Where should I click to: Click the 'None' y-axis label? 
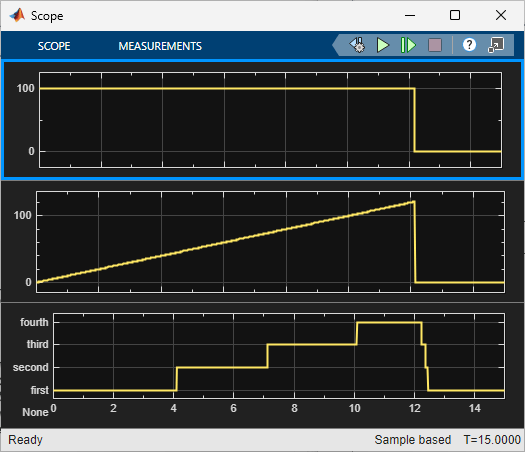coord(35,412)
